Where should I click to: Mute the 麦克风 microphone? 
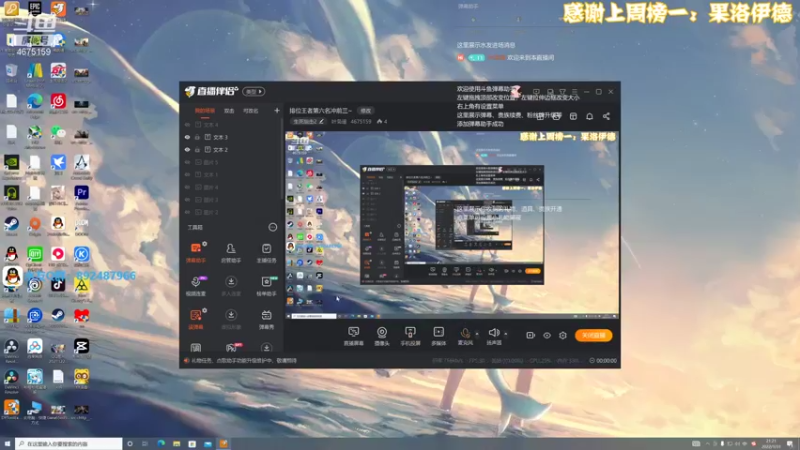tap(465, 336)
